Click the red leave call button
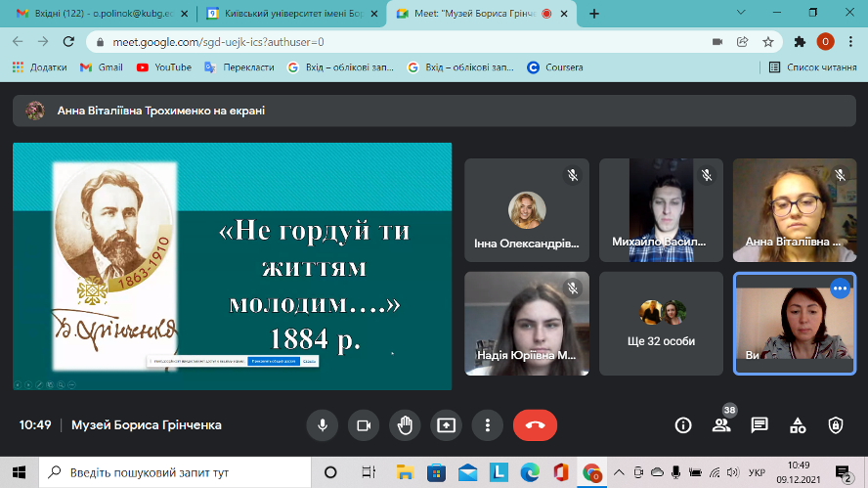 [x=535, y=425]
